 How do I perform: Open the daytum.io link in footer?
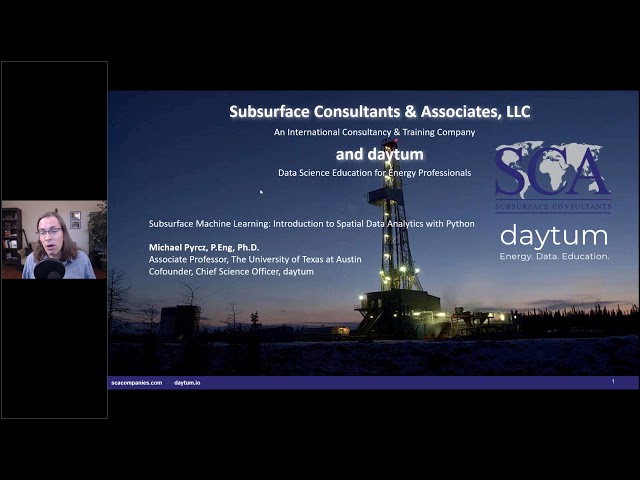pos(187,383)
